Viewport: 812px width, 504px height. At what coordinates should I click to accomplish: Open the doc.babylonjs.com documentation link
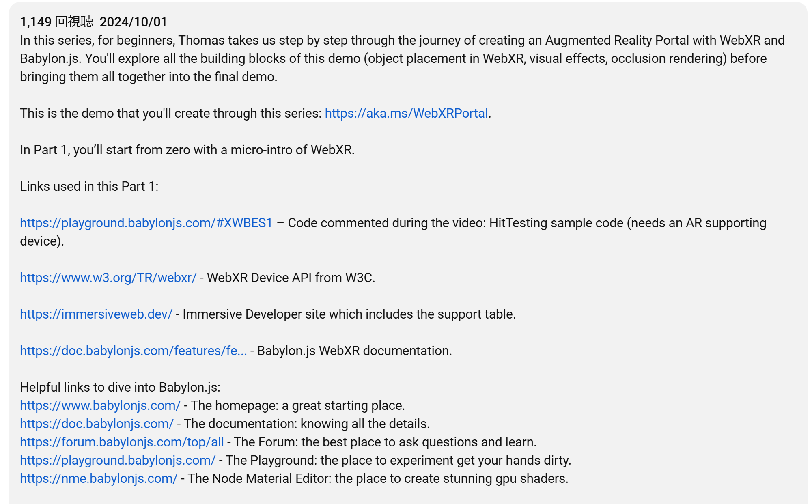coord(97,424)
